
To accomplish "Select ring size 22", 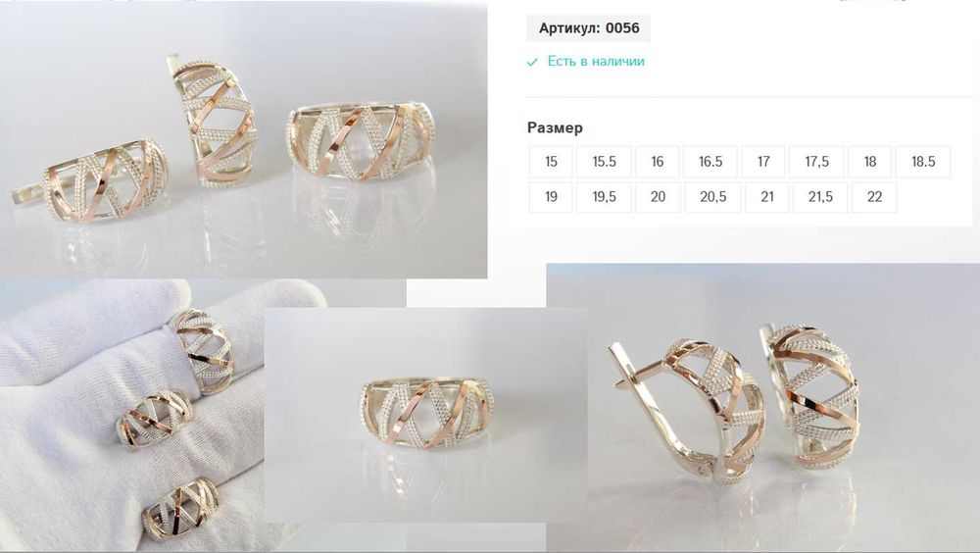I will [x=874, y=197].
